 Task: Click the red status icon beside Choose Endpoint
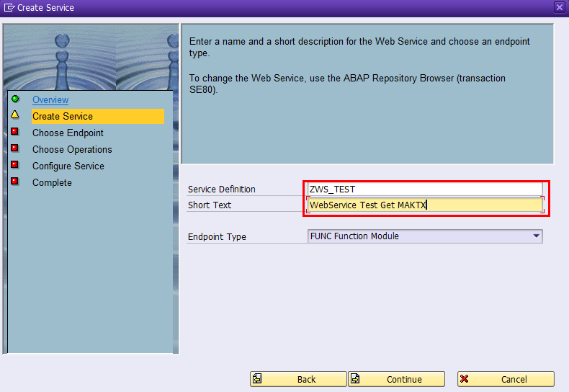click(15, 131)
